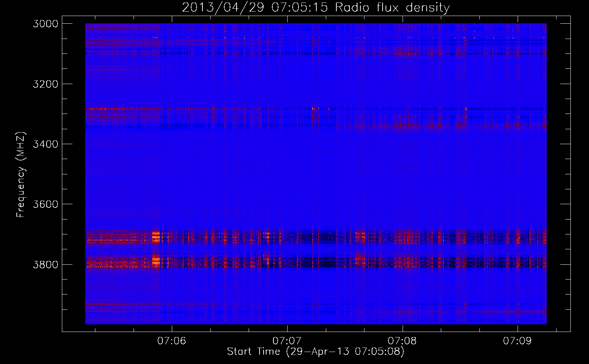Pick the 07:09 time tick label
589x364 pixels.
(517, 341)
